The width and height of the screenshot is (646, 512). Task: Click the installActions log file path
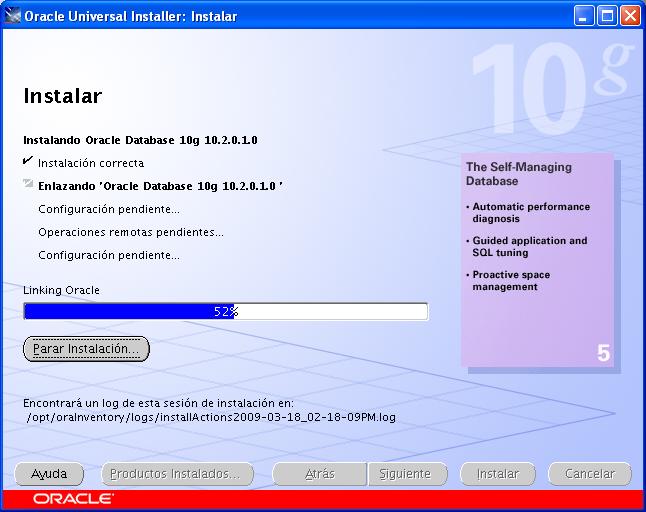[211, 418]
